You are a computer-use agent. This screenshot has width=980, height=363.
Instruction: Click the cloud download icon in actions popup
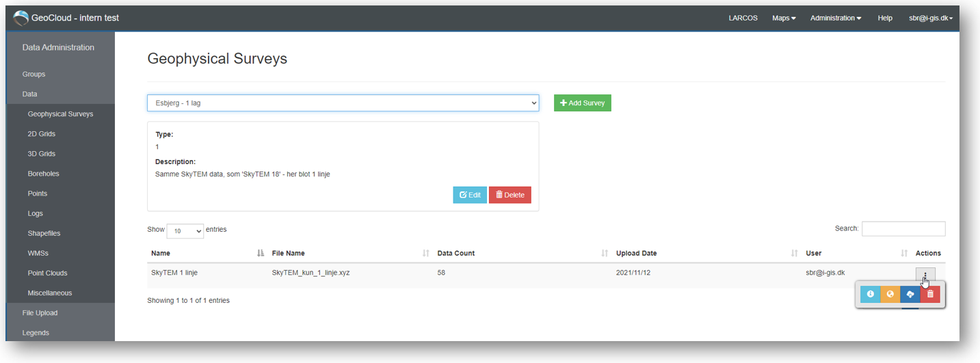pyautogui.click(x=910, y=294)
